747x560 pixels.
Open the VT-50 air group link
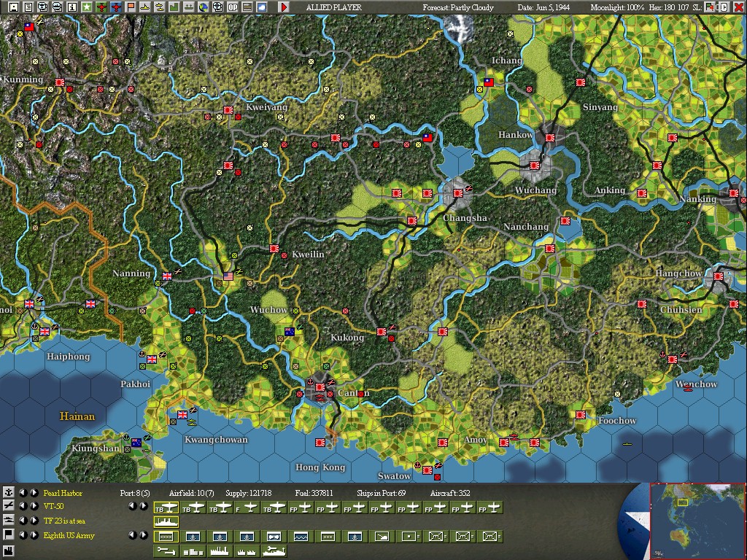click(x=53, y=506)
